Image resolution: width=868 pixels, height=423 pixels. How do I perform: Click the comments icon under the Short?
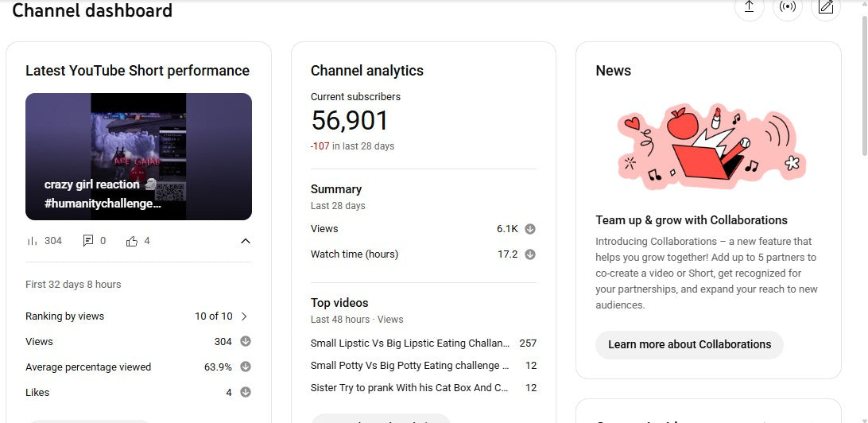click(x=88, y=241)
